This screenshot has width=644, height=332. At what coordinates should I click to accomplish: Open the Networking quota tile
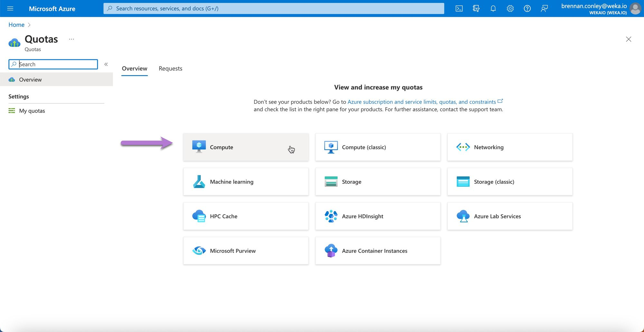[x=510, y=147]
